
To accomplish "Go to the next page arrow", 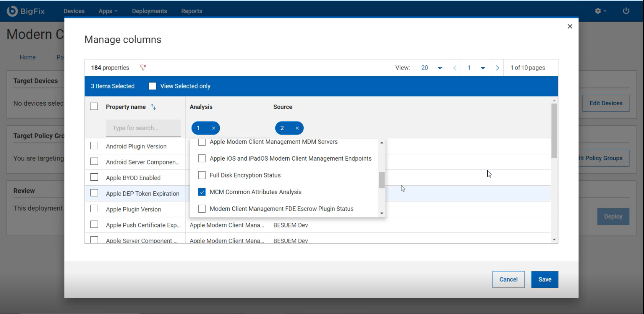I will tap(497, 68).
